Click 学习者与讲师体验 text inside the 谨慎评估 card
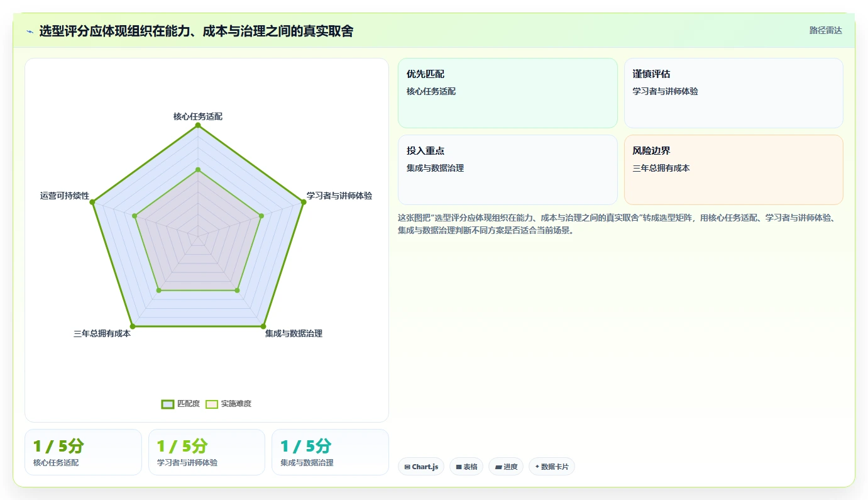The width and height of the screenshot is (868, 500). [x=666, y=91]
